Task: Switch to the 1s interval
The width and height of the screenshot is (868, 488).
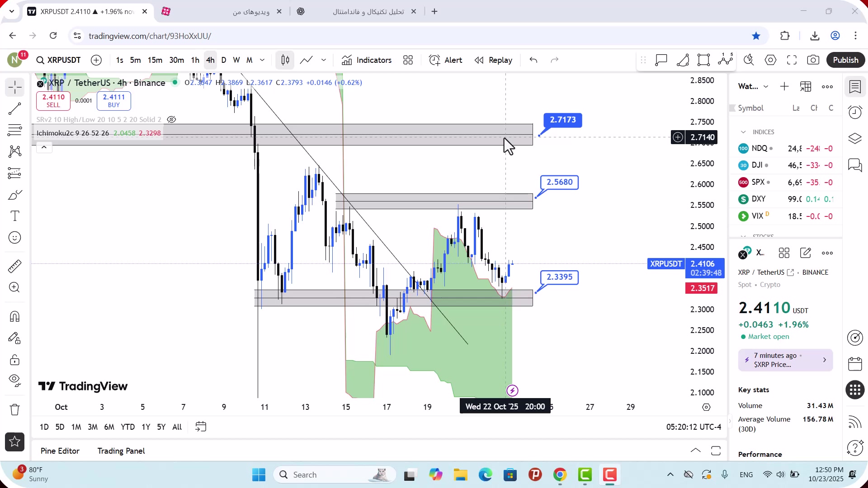Action: [119, 60]
